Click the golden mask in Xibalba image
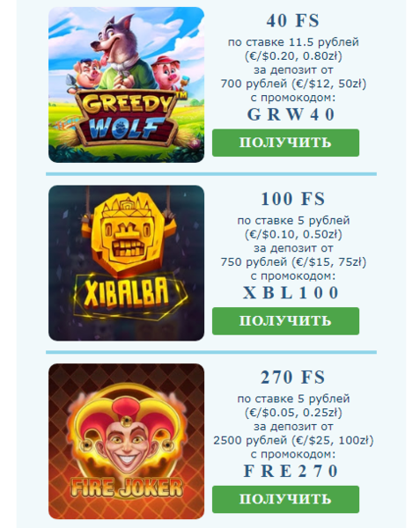420x528 pixels. [x=128, y=232]
